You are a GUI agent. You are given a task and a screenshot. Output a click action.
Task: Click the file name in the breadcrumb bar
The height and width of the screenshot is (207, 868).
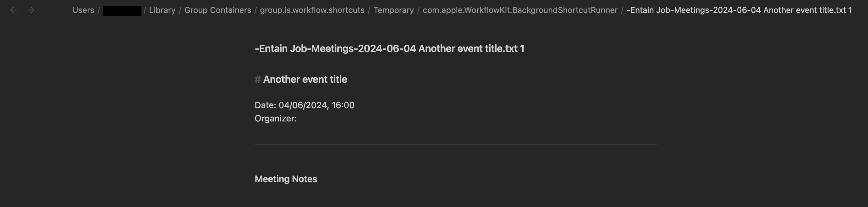pos(739,10)
